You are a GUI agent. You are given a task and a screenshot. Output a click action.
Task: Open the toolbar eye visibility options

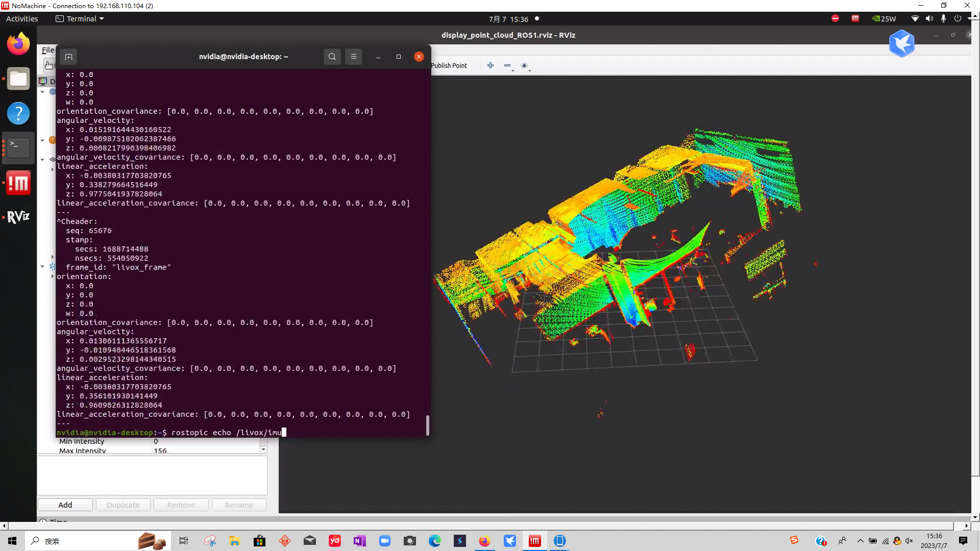pyautogui.click(x=524, y=65)
